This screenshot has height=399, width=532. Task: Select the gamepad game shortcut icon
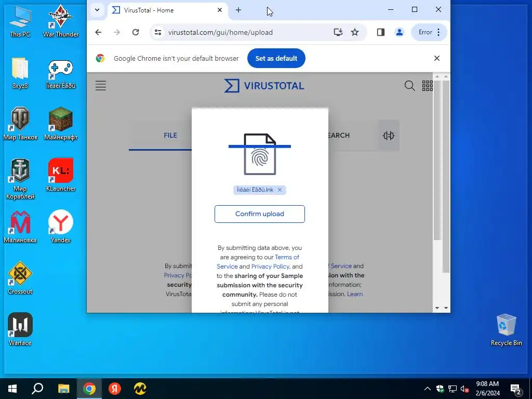[x=61, y=73]
